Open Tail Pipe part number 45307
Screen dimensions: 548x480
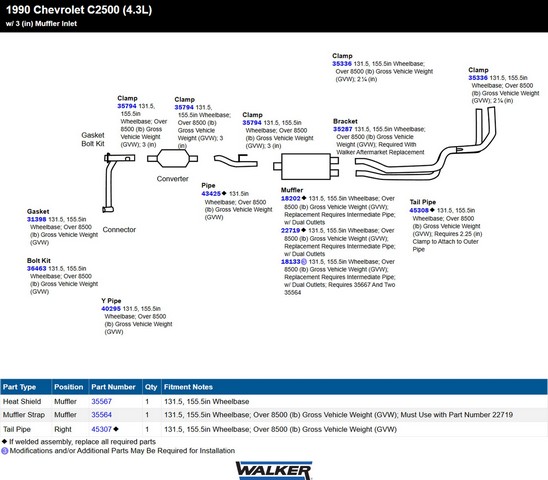(x=101, y=429)
